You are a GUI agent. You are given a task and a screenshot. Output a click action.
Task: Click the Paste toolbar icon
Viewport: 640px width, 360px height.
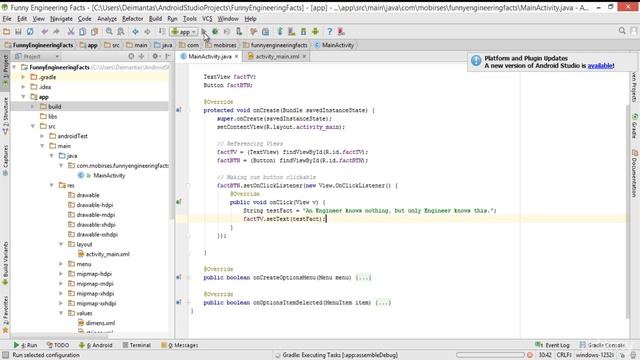pos(94,31)
